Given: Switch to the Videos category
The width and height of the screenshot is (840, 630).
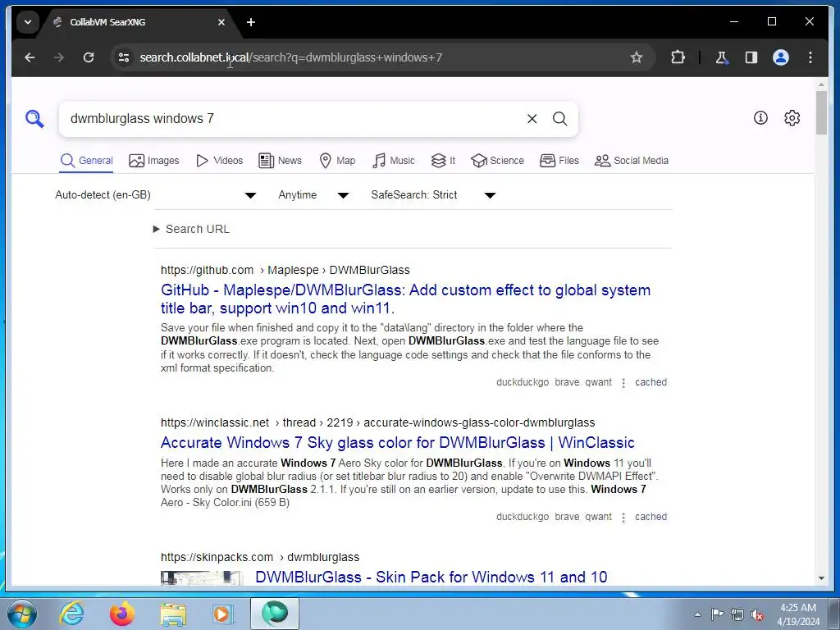Looking at the screenshot, I should [219, 161].
